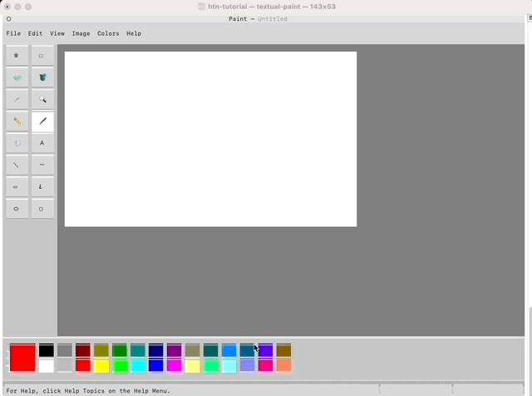Screen dimensions: 532x396
Task: Activate the Pick Color eyedropper tool
Action: point(17,99)
